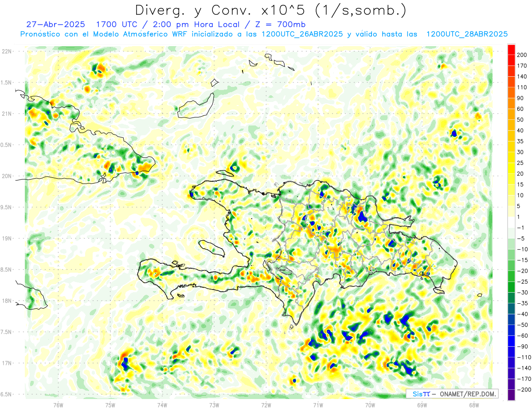Click the green swatch between -20 and -25
This screenshot has width=532, height=411.
(x=511, y=276)
